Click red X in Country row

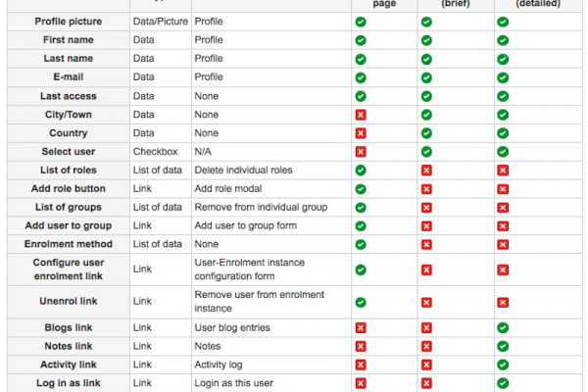click(x=361, y=133)
